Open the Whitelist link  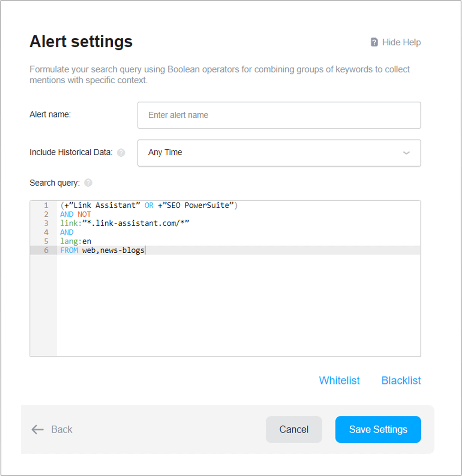tap(339, 380)
